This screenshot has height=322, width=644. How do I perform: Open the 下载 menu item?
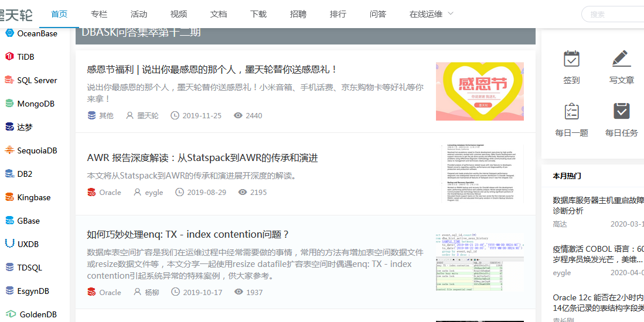258,14
